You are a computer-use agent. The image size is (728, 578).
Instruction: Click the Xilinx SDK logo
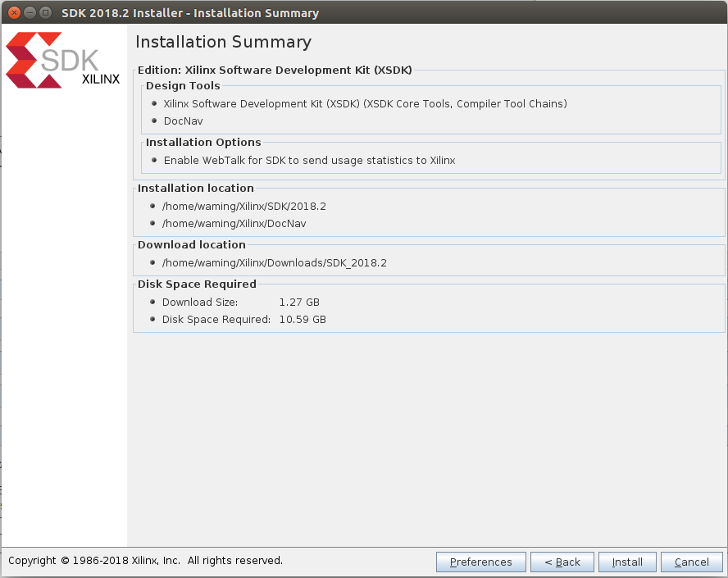click(x=62, y=59)
